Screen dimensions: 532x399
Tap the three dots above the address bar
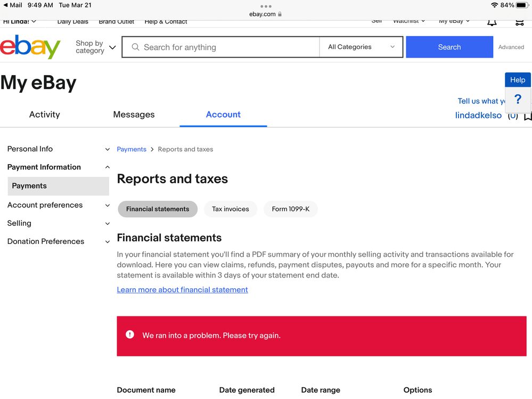(266, 6)
